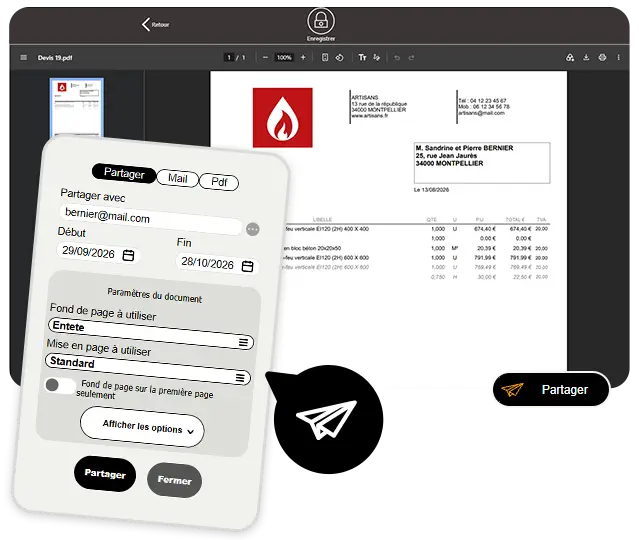Click the Fermer button

tap(174, 480)
